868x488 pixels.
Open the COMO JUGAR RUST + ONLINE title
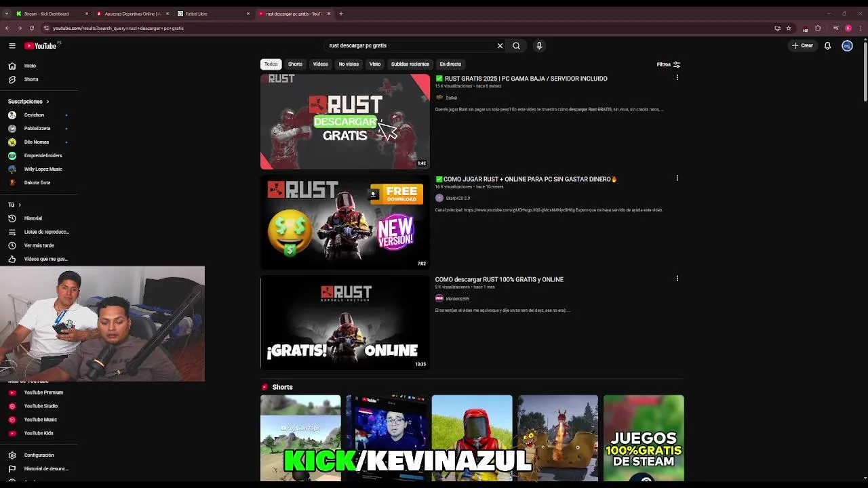tap(526, 180)
